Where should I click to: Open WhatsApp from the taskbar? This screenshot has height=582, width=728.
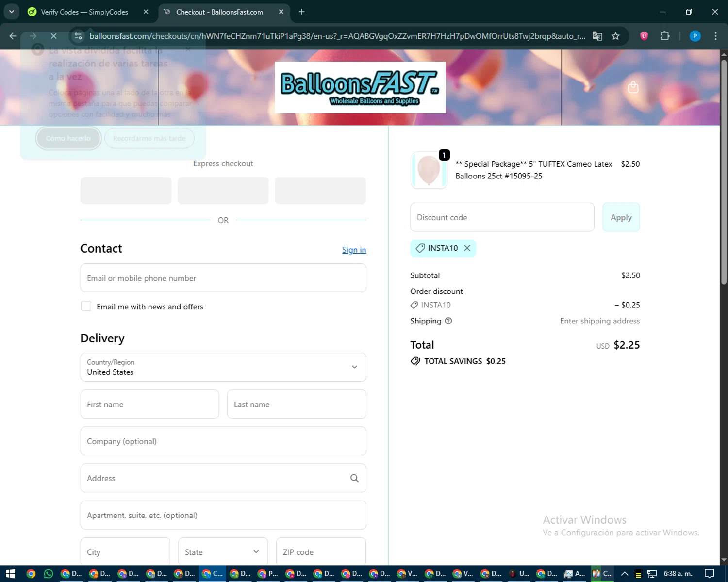(49, 574)
